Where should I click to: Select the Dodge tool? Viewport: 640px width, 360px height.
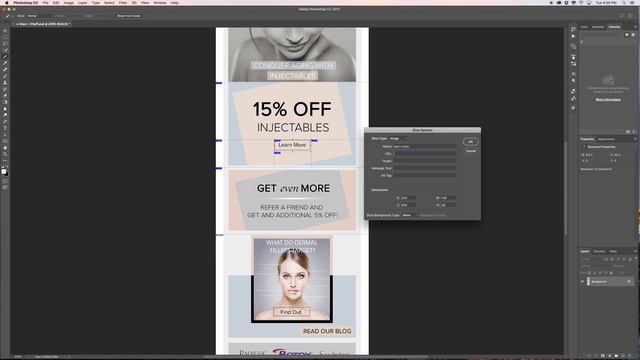pyautogui.click(x=5, y=116)
